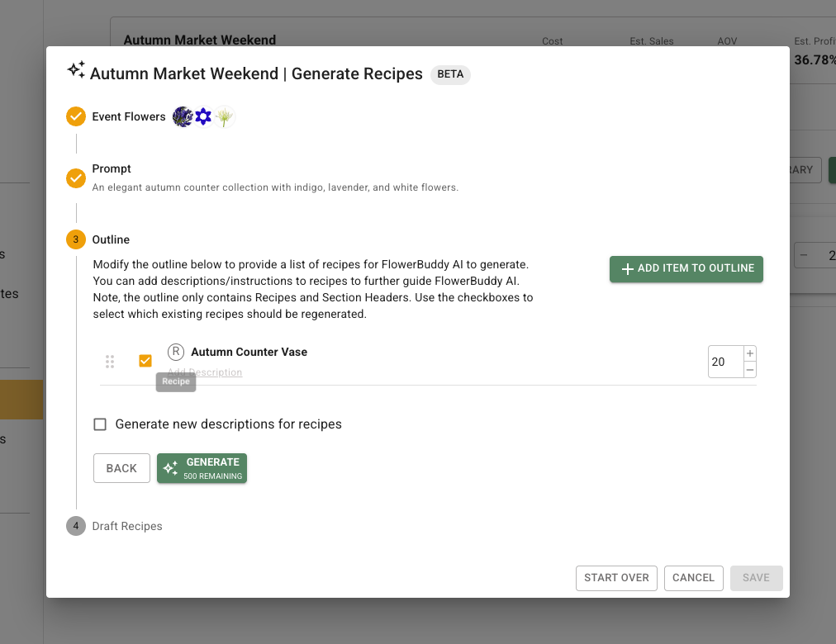Click the Save button

click(x=756, y=578)
